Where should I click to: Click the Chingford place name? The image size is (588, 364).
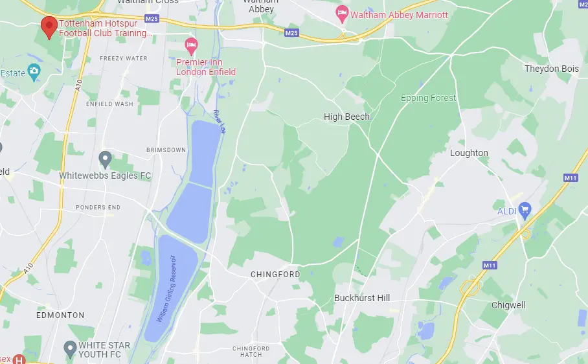[x=275, y=275]
